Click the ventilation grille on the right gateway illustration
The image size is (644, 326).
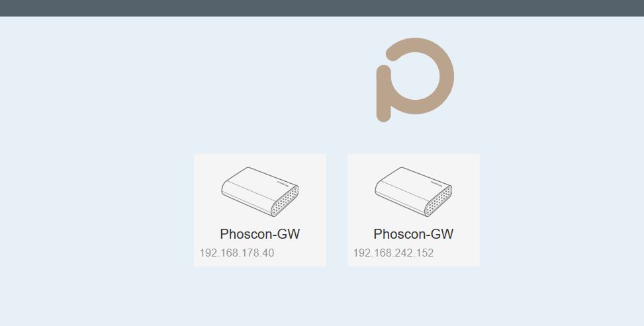[x=439, y=201]
